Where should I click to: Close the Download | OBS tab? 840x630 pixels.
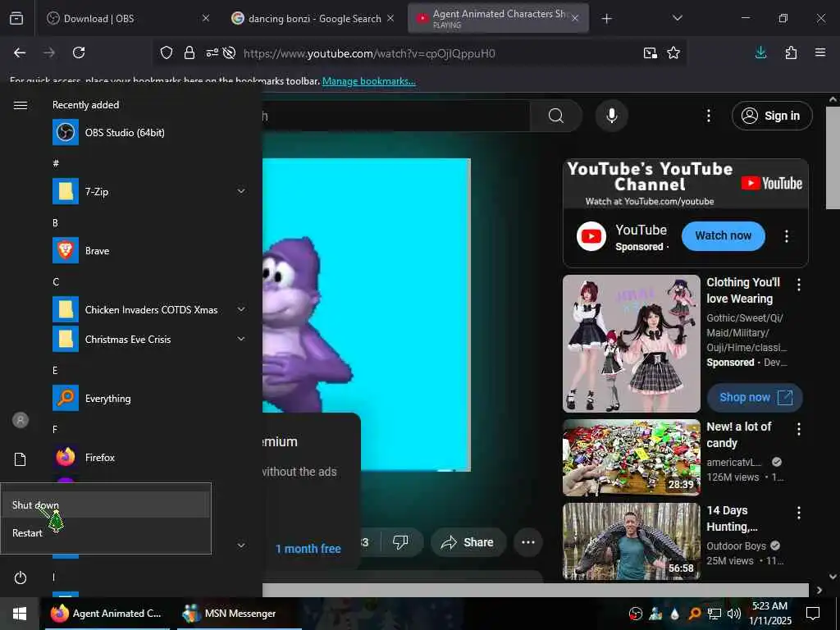(206, 18)
